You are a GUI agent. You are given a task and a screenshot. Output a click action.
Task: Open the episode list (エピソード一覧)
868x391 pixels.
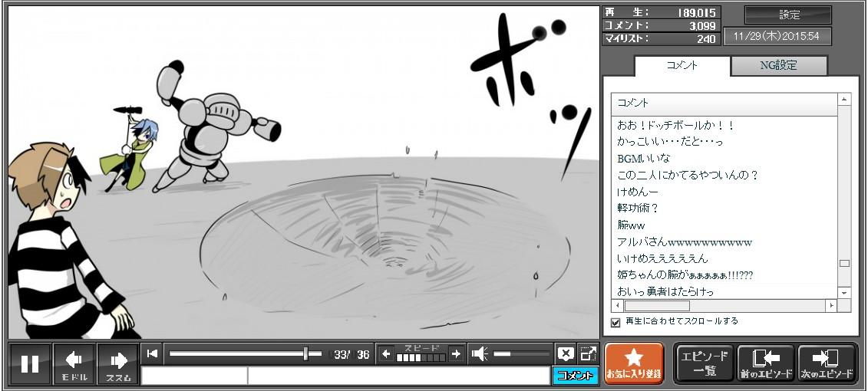[x=705, y=363]
